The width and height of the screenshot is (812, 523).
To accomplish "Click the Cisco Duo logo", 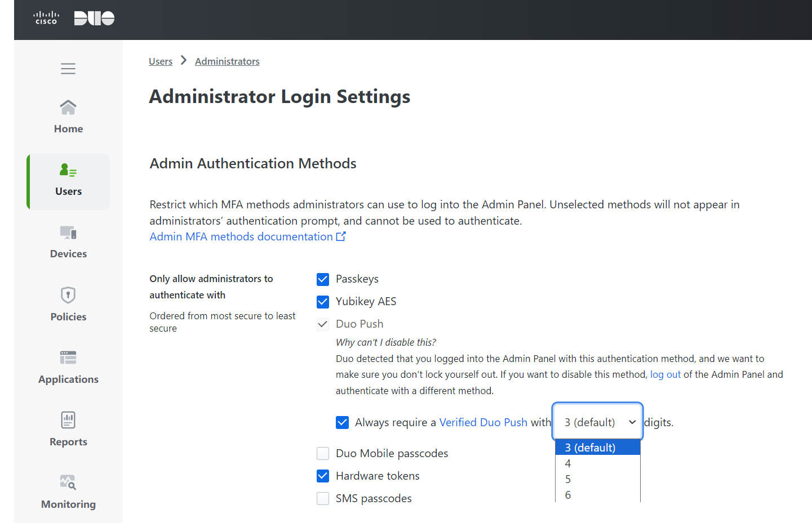I will pos(74,19).
